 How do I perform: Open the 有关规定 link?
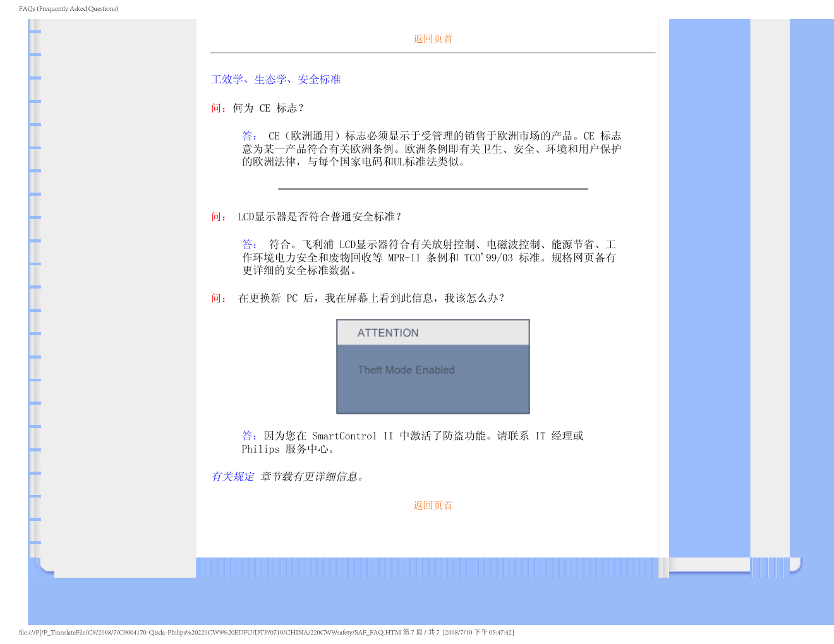click(233, 477)
